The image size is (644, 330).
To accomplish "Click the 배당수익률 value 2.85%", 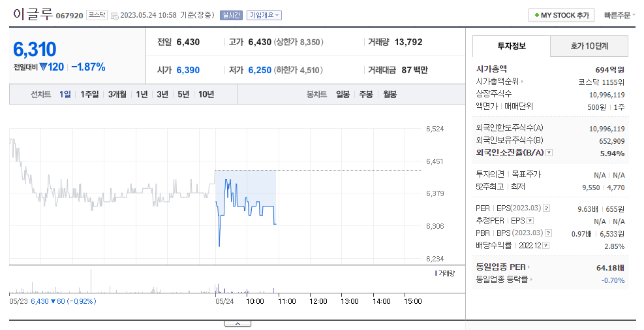I will click(x=615, y=246).
